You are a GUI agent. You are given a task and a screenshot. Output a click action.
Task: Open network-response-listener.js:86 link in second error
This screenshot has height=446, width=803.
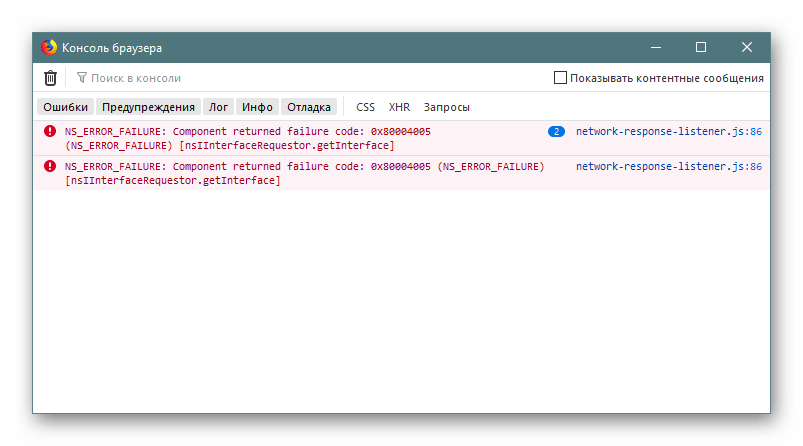(668, 166)
